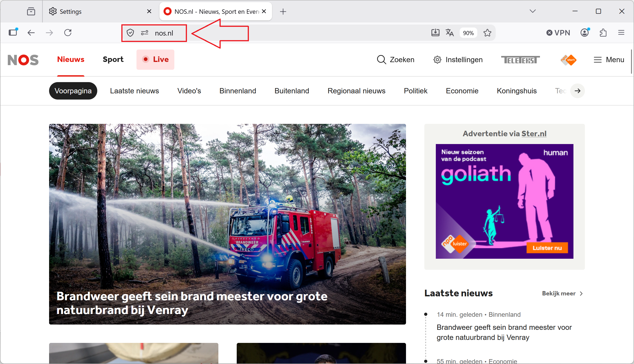Click Bekijk meer next to Laatste nieuws

click(x=562, y=294)
